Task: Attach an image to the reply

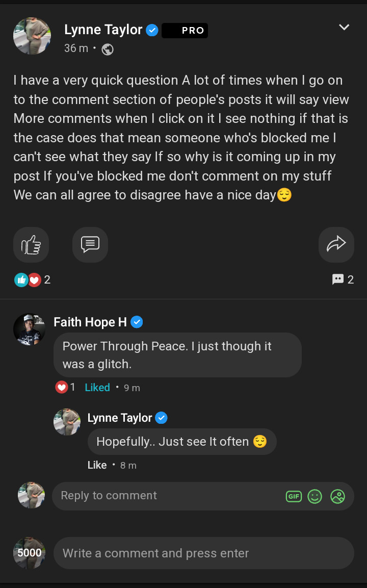Action: 337,496
